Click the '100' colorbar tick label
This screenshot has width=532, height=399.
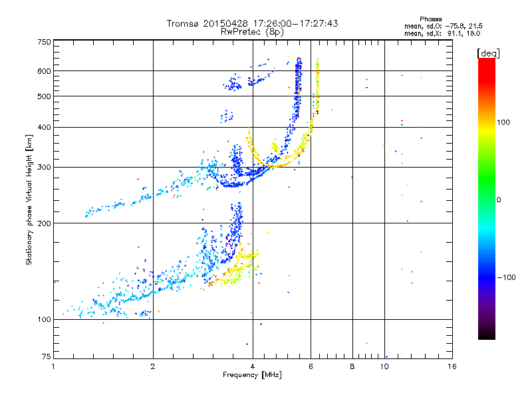(503, 122)
